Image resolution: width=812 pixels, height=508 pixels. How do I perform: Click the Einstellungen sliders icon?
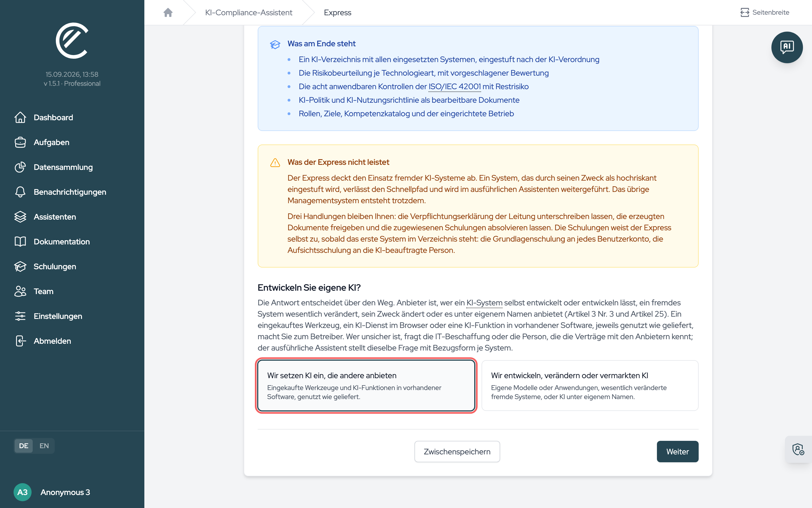pyautogui.click(x=20, y=316)
